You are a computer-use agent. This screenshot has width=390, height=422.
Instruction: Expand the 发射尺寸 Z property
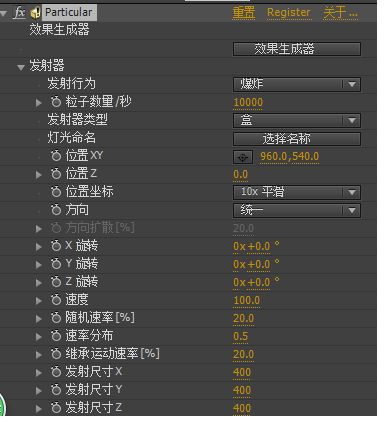[x=39, y=409]
